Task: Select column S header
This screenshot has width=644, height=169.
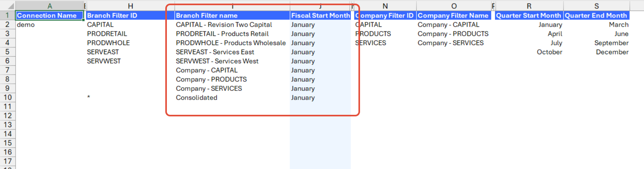Action: coord(596,6)
